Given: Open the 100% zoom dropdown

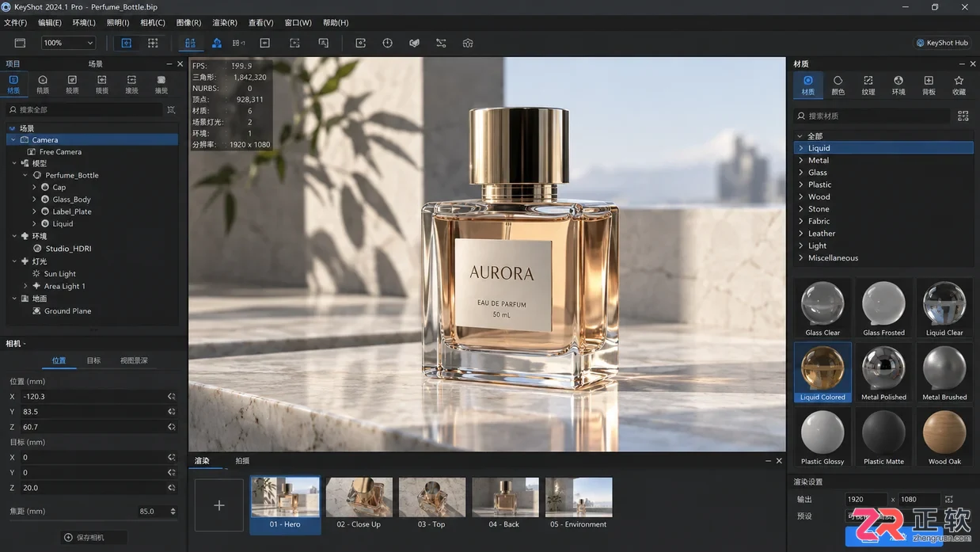Looking at the screenshot, I should coord(68,43).
